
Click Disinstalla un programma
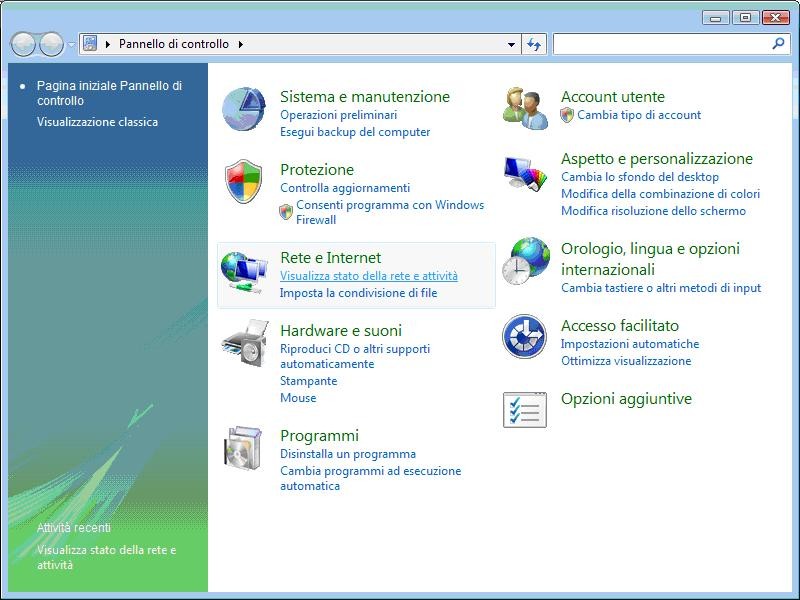348,454
